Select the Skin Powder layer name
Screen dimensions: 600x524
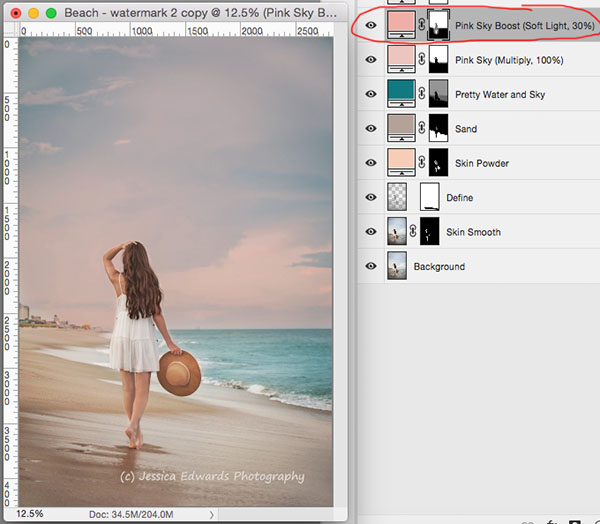482,163
